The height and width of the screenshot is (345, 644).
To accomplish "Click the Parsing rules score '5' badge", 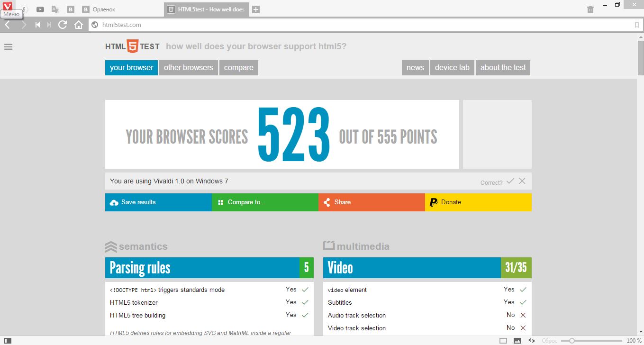I will click(x=307, y=268).
